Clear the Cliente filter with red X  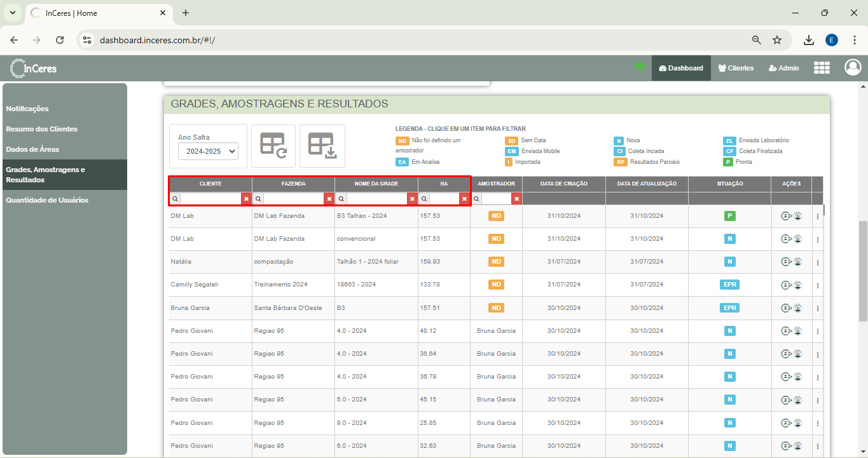(246, 199)
